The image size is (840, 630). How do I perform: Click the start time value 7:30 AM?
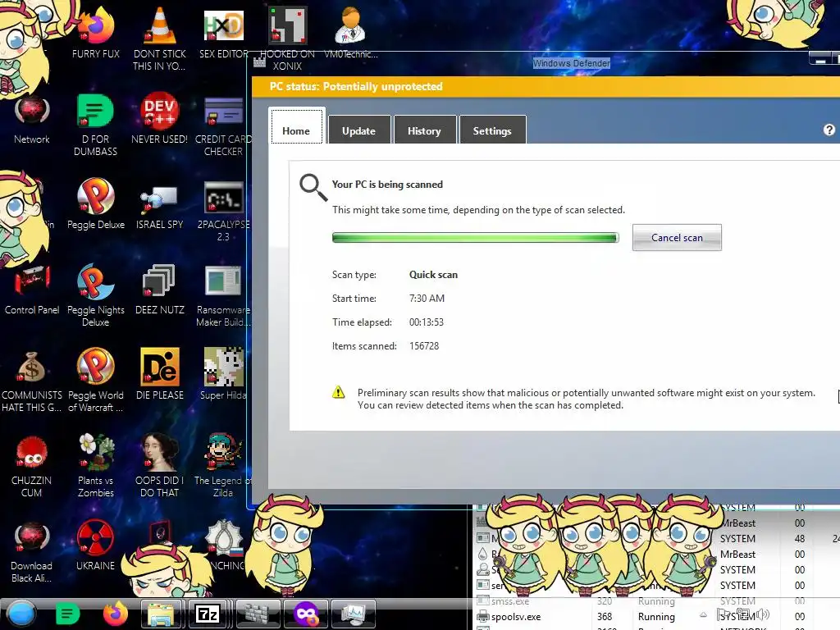point(427,298)
